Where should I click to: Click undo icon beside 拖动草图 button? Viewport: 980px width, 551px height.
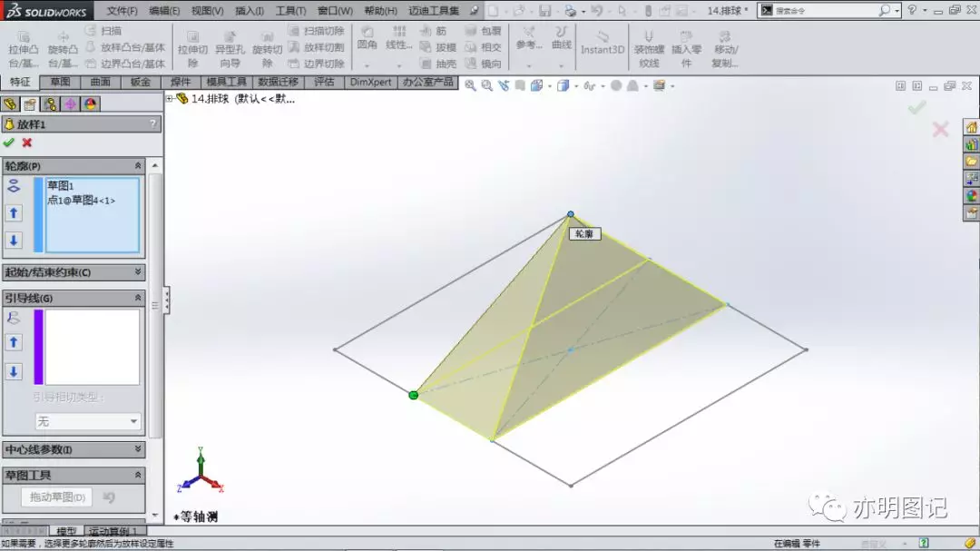(109, 497)
